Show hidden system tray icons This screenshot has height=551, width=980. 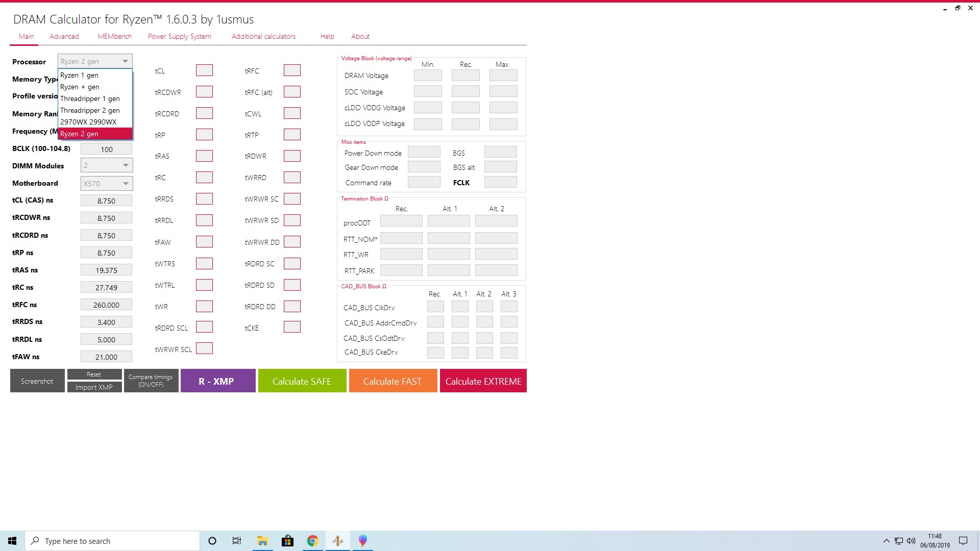[886, 541]
